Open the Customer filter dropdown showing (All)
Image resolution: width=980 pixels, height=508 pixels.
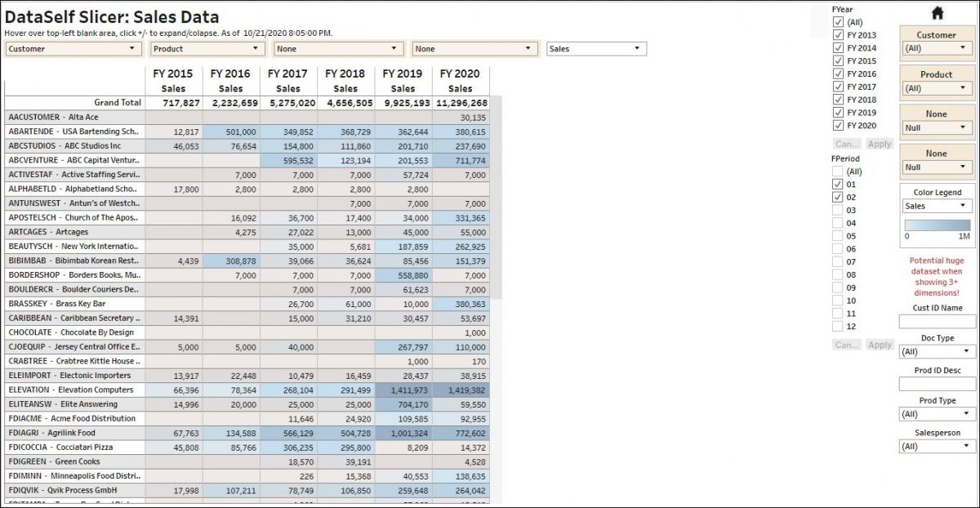click(x=936, y=47)
